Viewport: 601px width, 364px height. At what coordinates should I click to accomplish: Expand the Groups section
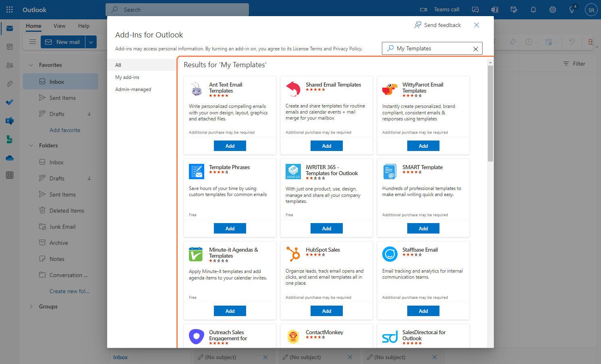coord(31,306)
